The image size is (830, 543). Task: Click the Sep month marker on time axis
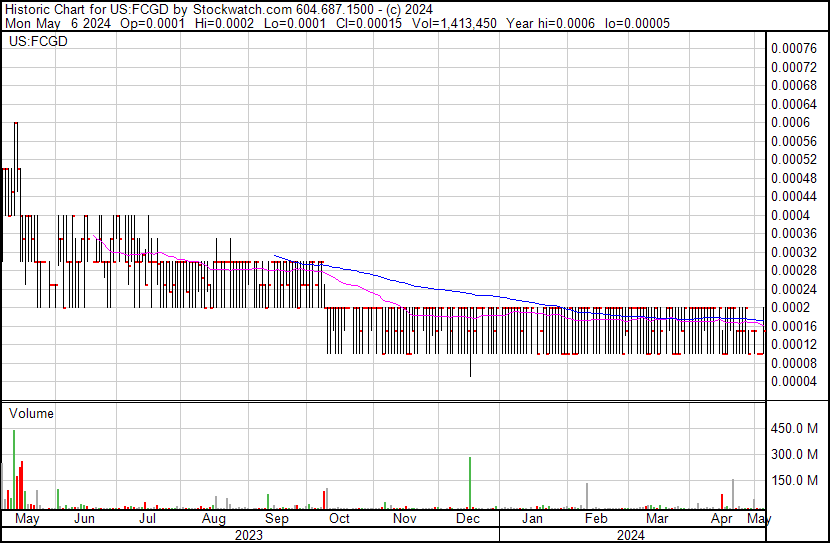point(276,519)
